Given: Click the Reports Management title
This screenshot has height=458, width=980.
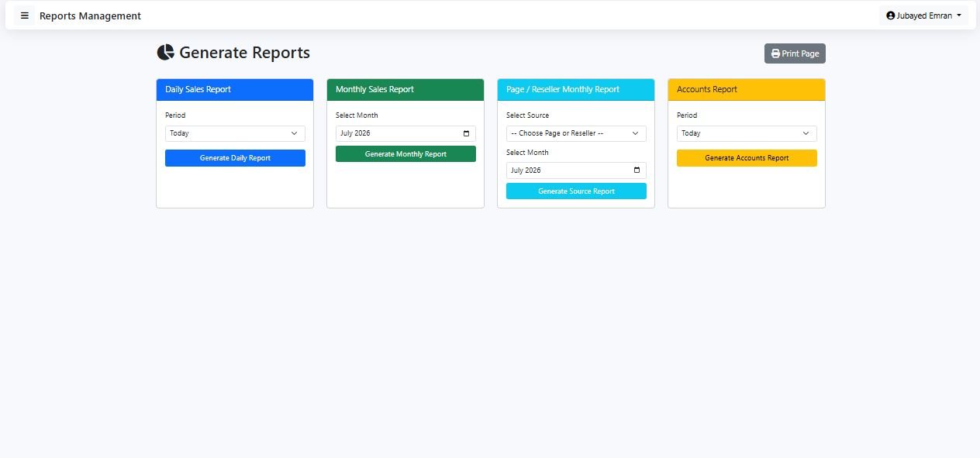Looking at the screenshot, I should pos(90,15).
